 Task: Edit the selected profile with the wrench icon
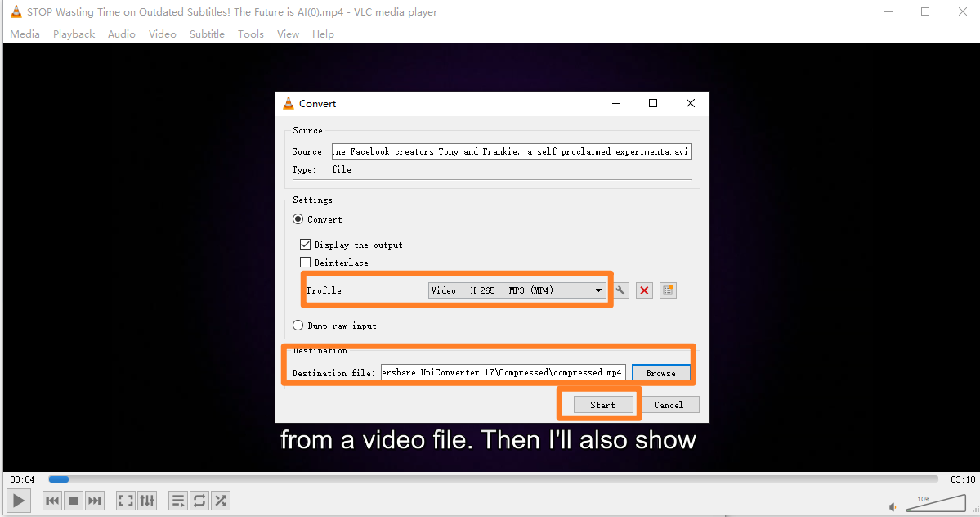[620, 290]
